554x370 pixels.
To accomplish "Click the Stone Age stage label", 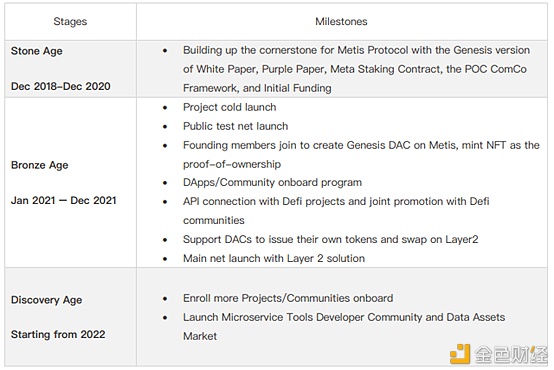I will pyautogui.click(x=37, y=51).
